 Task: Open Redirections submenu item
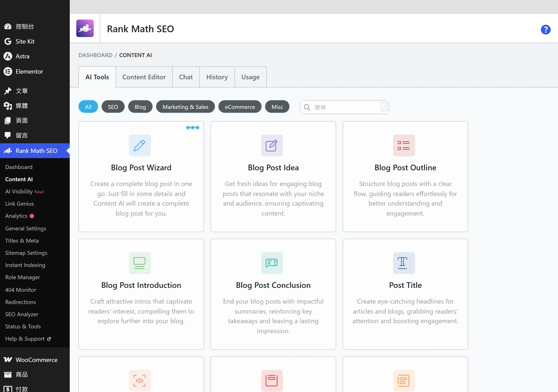point(20,302)
